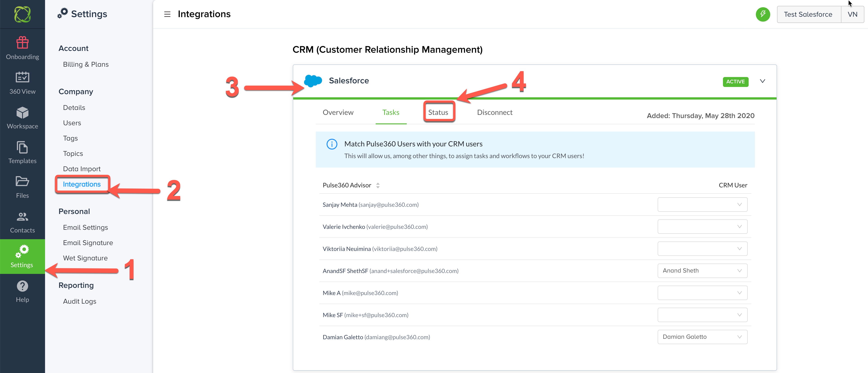Image resolution: width=868 pixels, height=373 pixels.
Task: Open the Templates sidebar icon
Action: coord(22,148)
